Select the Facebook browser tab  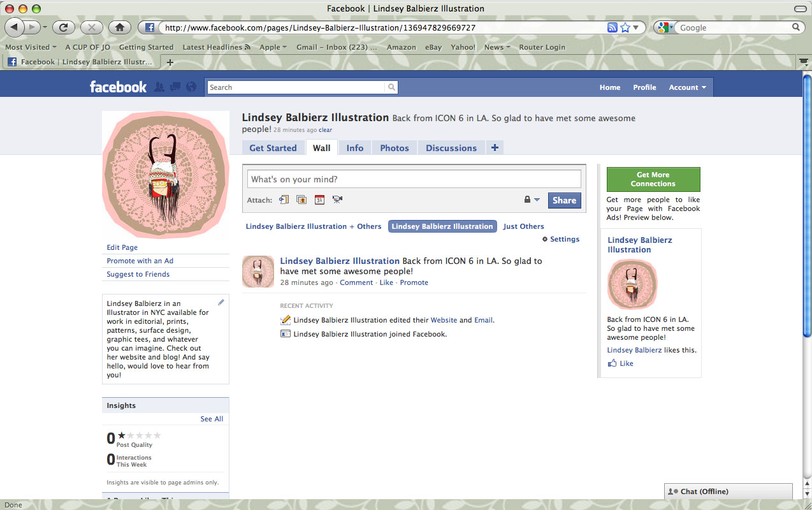(x=82, y=62)
